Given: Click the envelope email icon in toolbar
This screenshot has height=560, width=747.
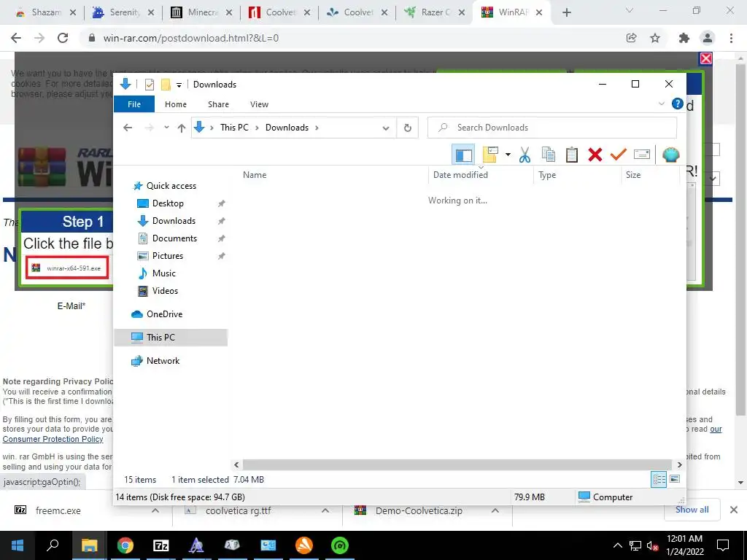Looking at the screenshot, I should pyautogui.click(x=642, y=155).
